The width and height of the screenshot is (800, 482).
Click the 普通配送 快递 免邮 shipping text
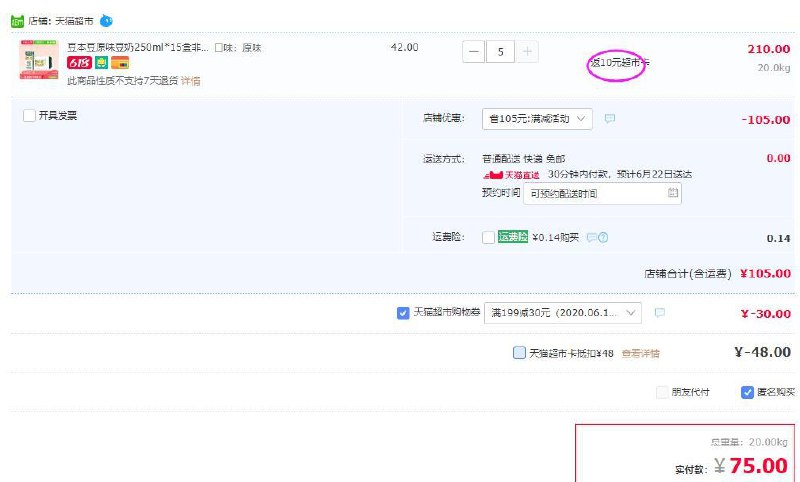[523, 159]
